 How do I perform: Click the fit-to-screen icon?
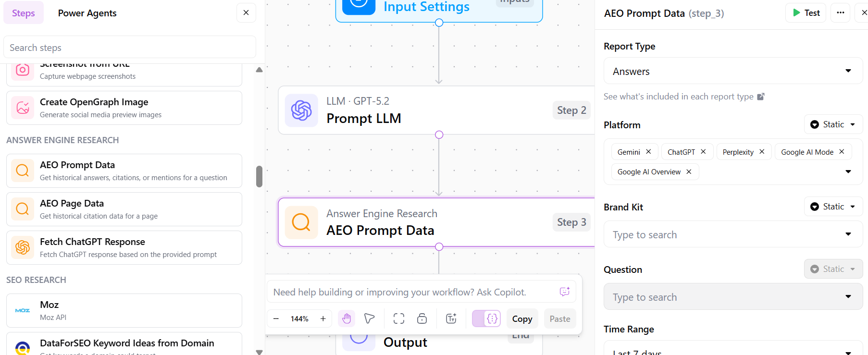click(398, 318)
